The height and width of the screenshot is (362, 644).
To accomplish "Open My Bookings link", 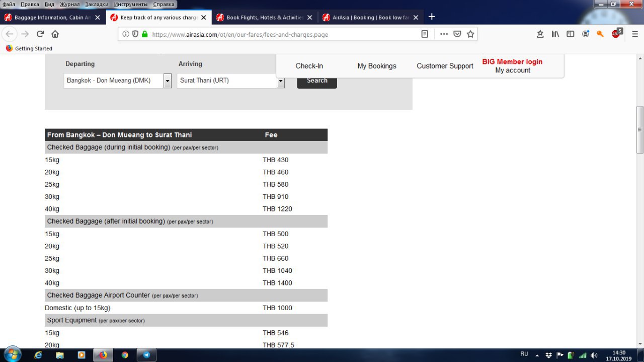I will (x=377, y=66).
